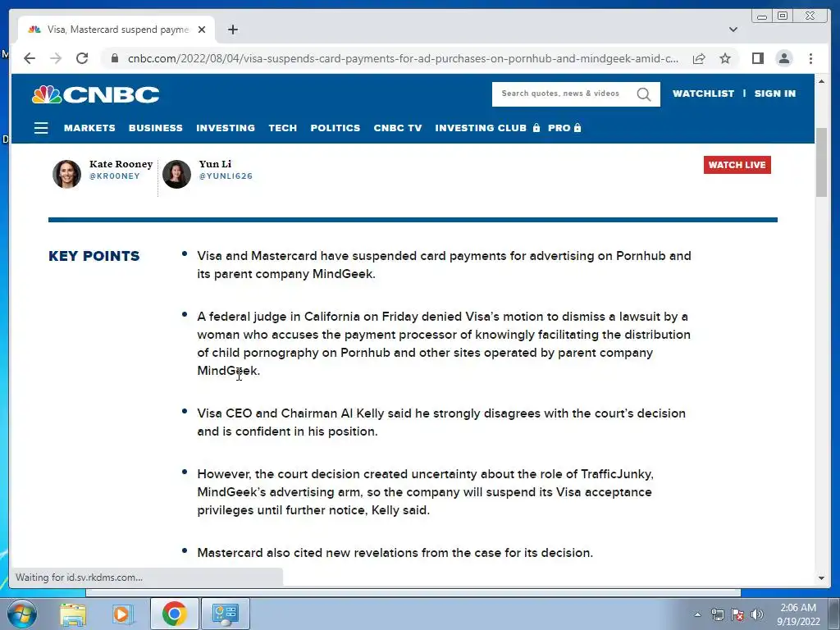Image resolution: width=840 pixels, height=630 pixels.
Task: Open the Pro section
Action: click(559, 127)
